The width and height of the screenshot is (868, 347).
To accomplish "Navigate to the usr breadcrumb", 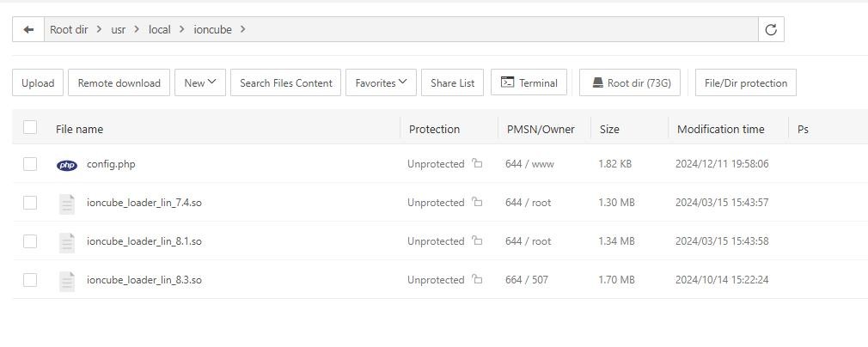I will [x=118, y=29].
